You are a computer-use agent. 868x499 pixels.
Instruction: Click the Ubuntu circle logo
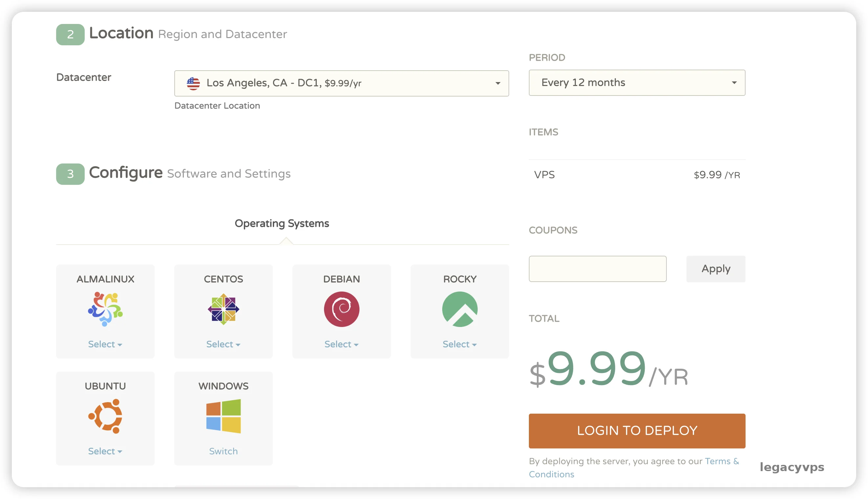[x=105, y=416]
